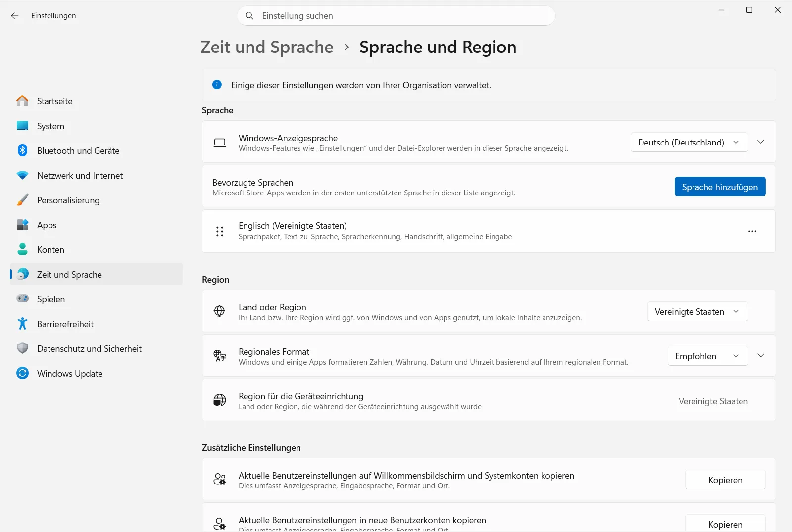Click the drag handle beside Englisch (Vereinigte Staaten)
Screen dimensions: 792x532
(220, 231)
